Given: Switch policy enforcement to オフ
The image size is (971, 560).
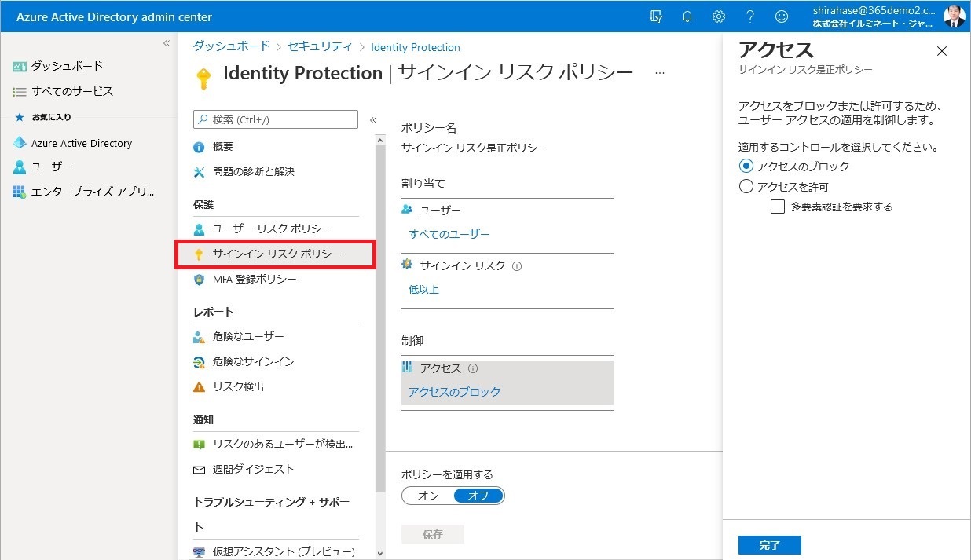Looking at the screenshot, I should pyautogui.click(x=478, y=496).
